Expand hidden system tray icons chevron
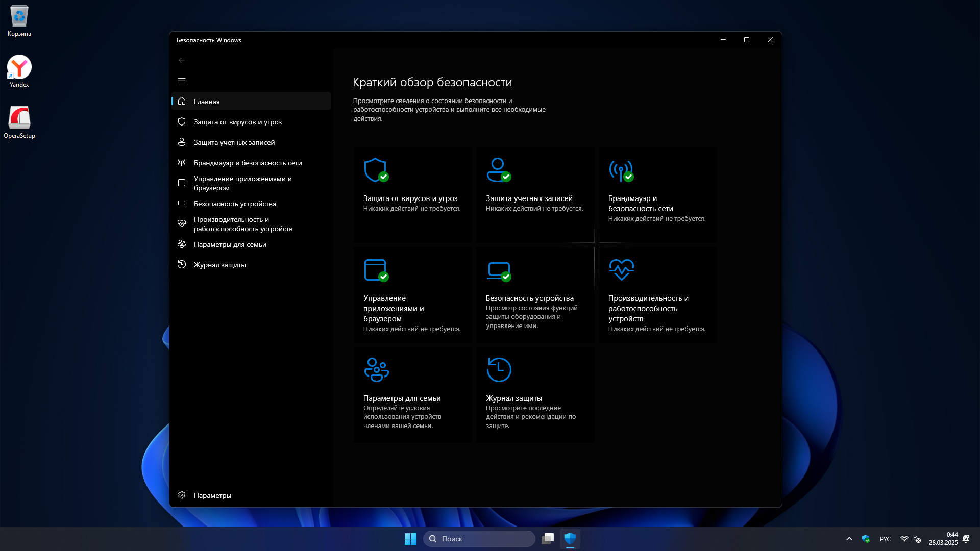Viewport: 980px width, 551px height. pos(849,539)
